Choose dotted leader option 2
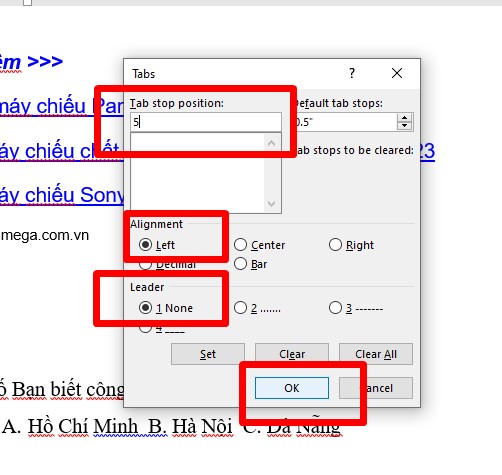 240,308
